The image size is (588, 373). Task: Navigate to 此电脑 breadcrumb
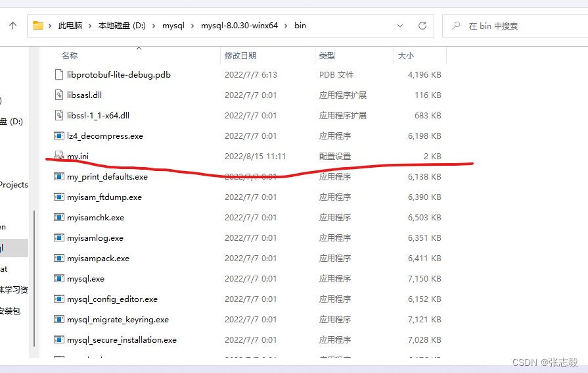click(x=70, y=26)
